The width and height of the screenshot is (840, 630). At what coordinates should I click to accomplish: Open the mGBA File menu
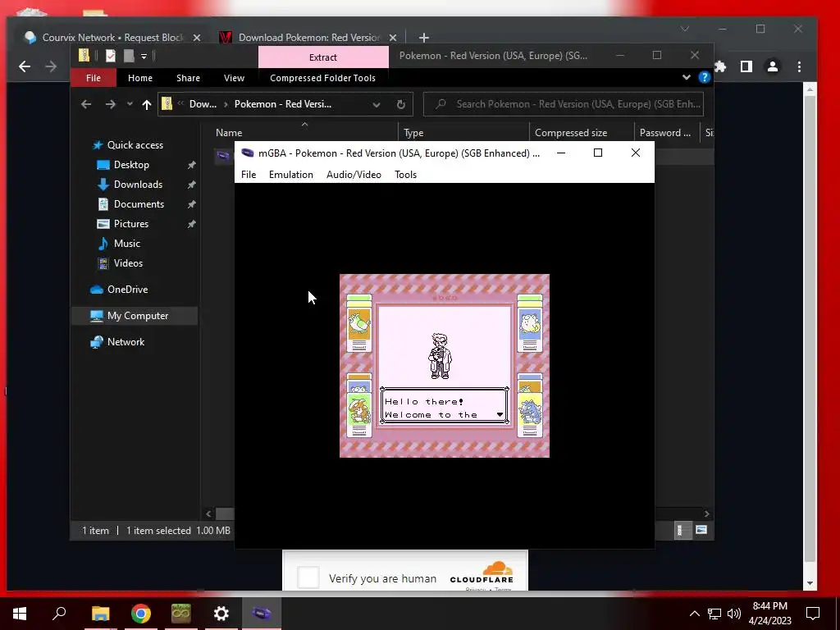click(x=249, y=175)
